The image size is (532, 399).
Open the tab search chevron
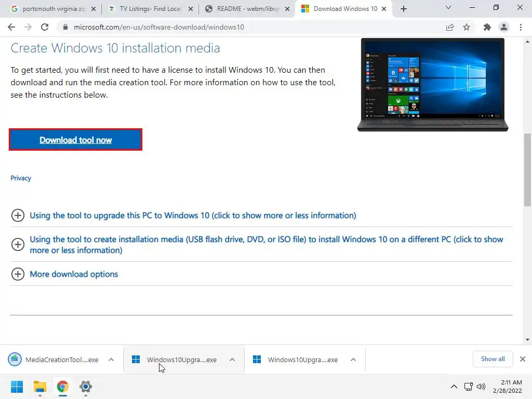pos(448,7)
